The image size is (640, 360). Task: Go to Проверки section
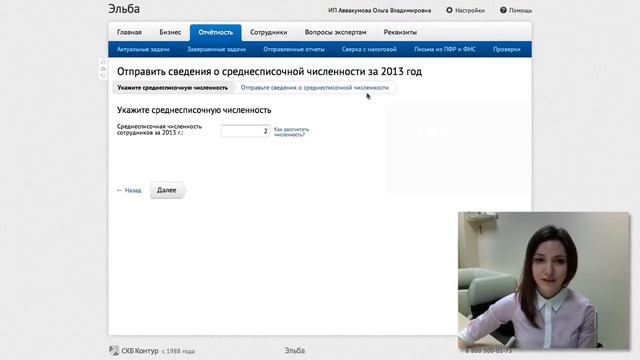[x=507, y=49]
